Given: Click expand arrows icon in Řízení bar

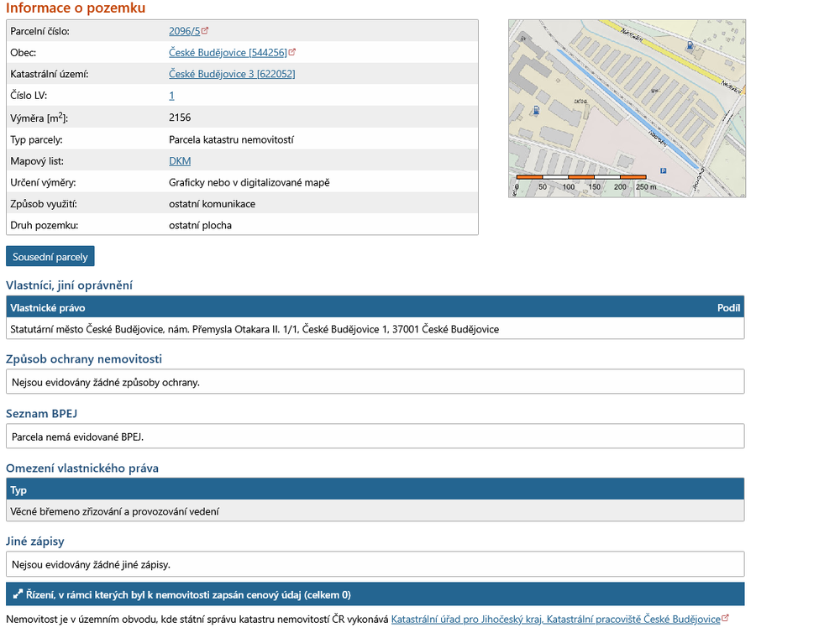Looking at the screenshot, I should click(18, 594).
